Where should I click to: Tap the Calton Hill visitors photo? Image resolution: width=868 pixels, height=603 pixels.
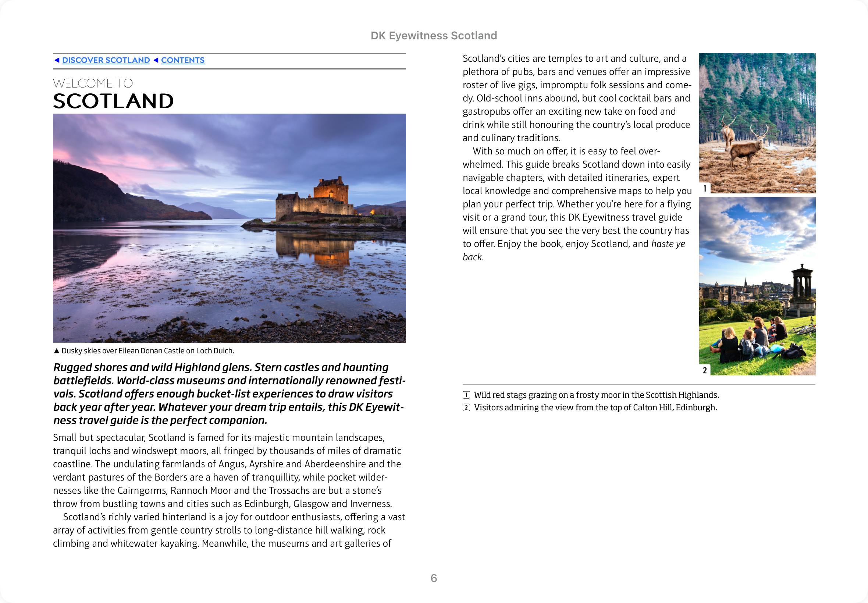click(757, 286)
